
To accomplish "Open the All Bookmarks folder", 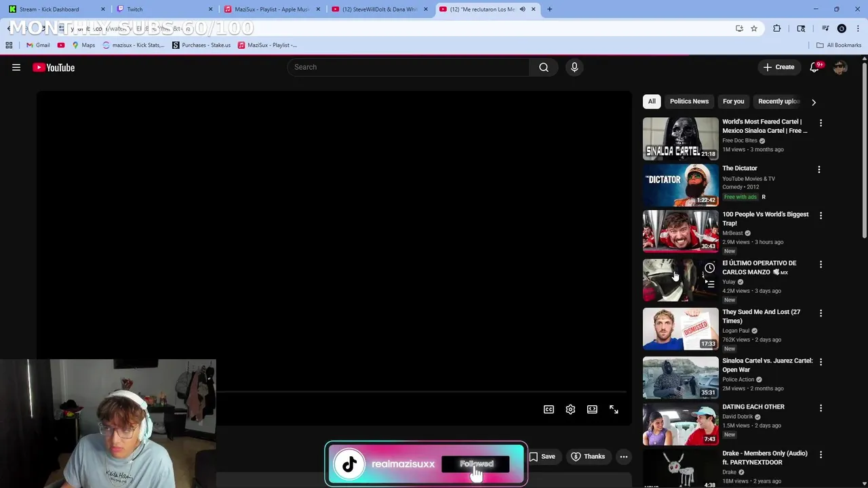I will tap(839, 45).
